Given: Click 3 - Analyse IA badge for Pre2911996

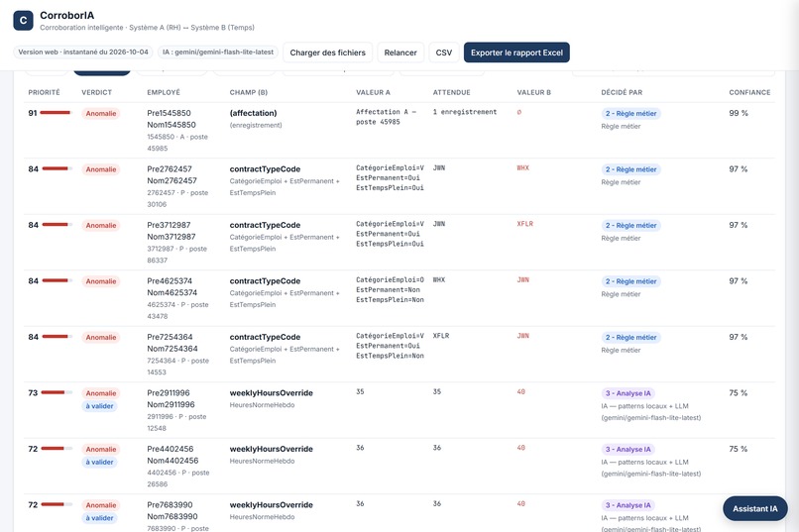Looking at the screenshot, I should click(x=628, y=393).
